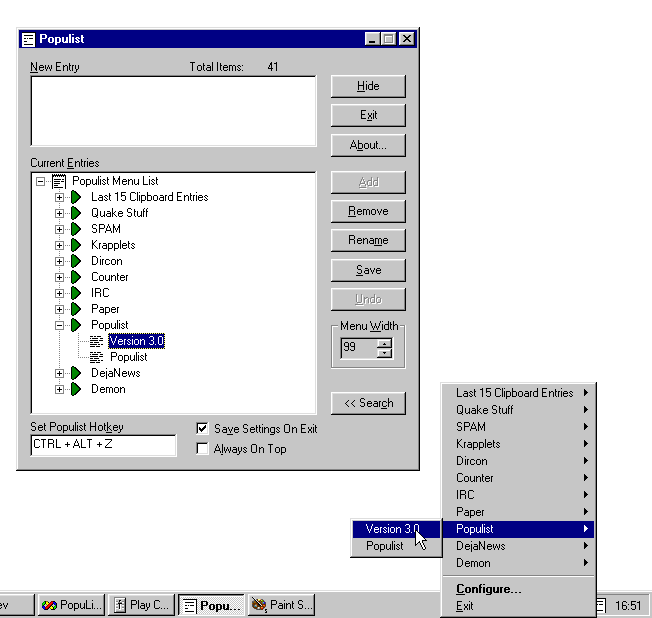The image size is (652, 618).
Task: Click the Set Populist Hotkey field
Action: 103,445
